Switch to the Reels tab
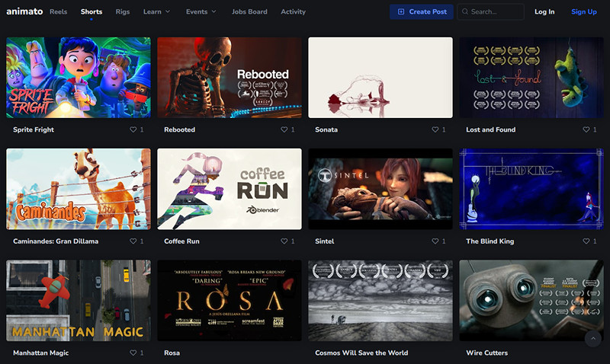Image resolution: width=610 pixels, height=364 pixels. pyautogui.click(x=58, y=12)
